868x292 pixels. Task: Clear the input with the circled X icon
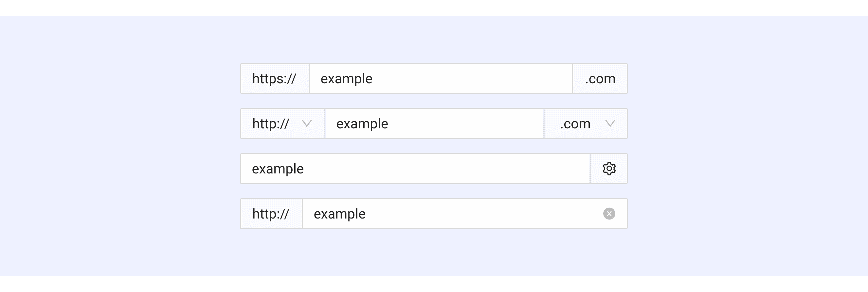click(609, 214)
